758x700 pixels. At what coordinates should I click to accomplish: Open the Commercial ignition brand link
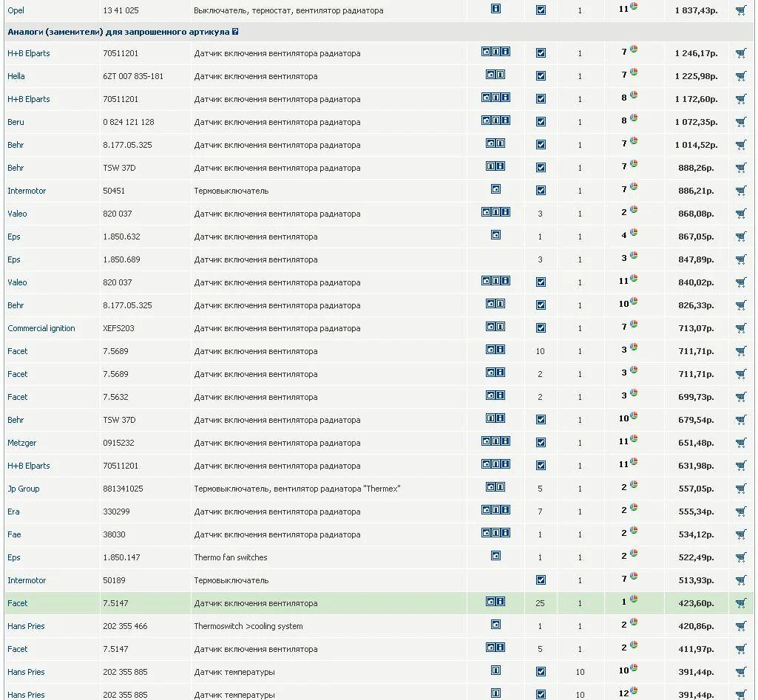click(x=41, y=328)
